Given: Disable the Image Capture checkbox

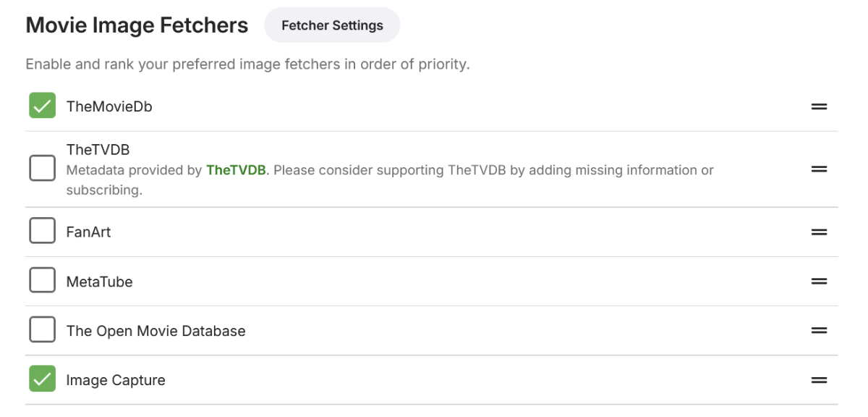Looking at the screenshot, I should tap(42, 379).
